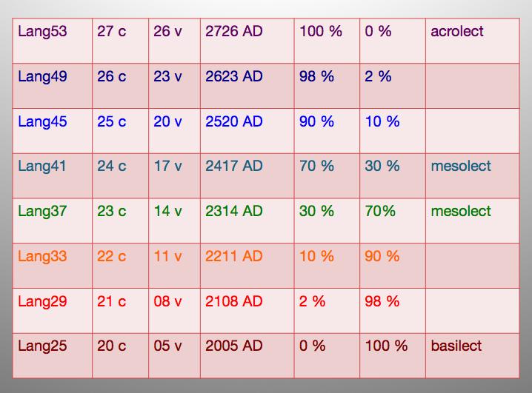The width and height of the screenshot is (532, 393).
Task: Select the 14 v cell
Action: pyautogui.click(x=167, y=211)
